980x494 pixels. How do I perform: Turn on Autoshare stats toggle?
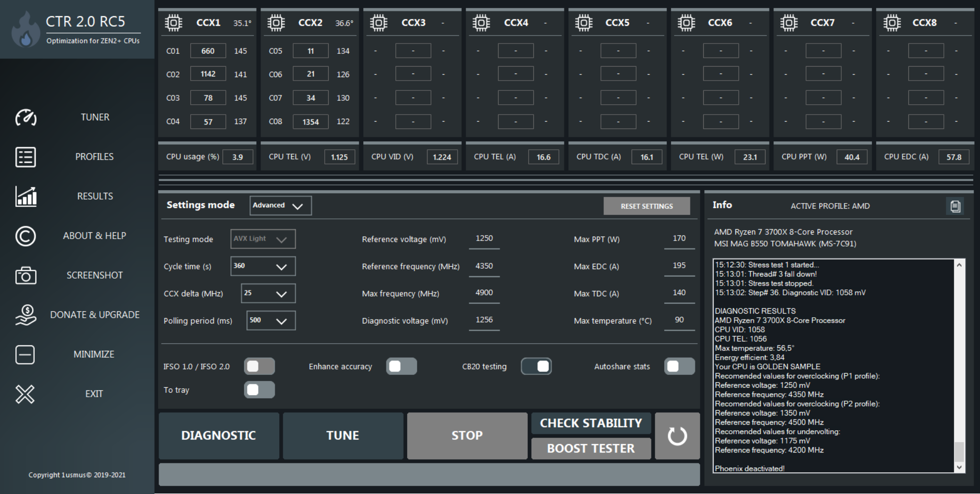(680, 366)
